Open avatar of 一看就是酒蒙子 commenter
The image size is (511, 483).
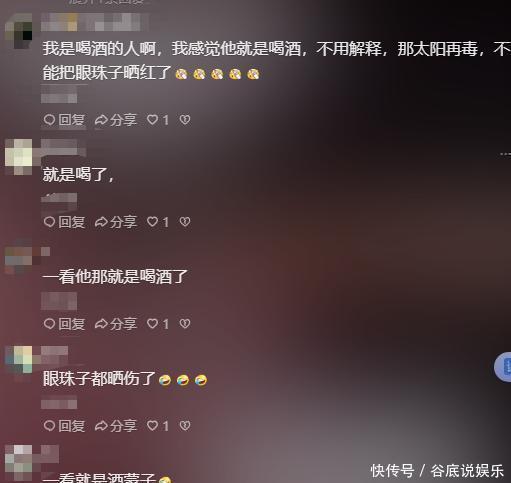tap(18, 463)
